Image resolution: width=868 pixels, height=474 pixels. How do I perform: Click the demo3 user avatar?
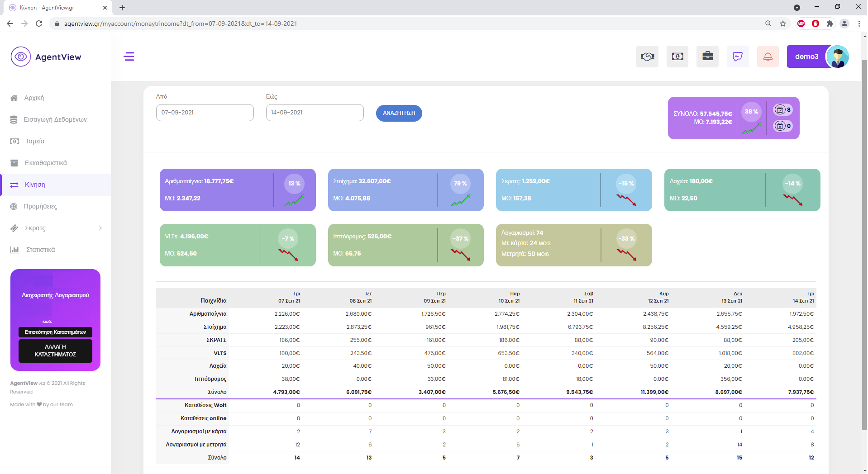(x=838, y=57)
